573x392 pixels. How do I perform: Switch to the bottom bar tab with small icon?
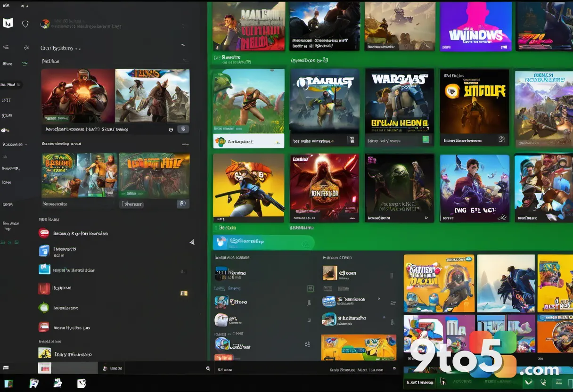point(113,368)
